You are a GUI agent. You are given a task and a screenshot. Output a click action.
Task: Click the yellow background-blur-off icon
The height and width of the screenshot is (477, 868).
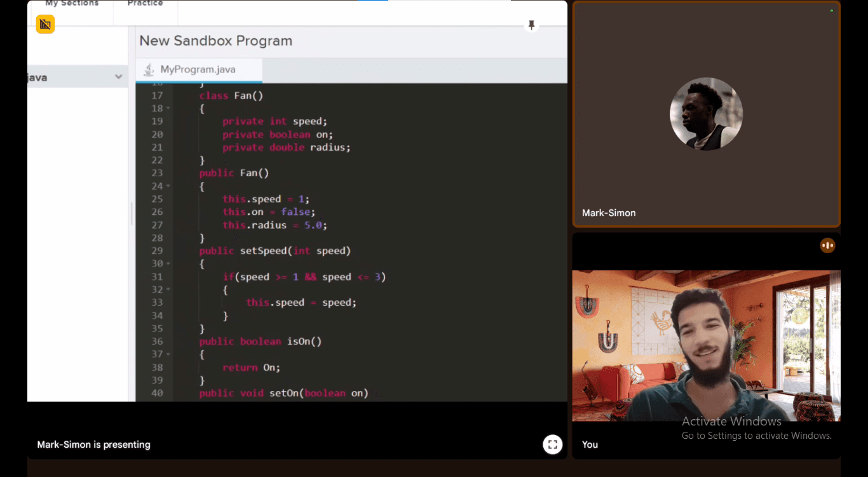click(x=45, y=24)
